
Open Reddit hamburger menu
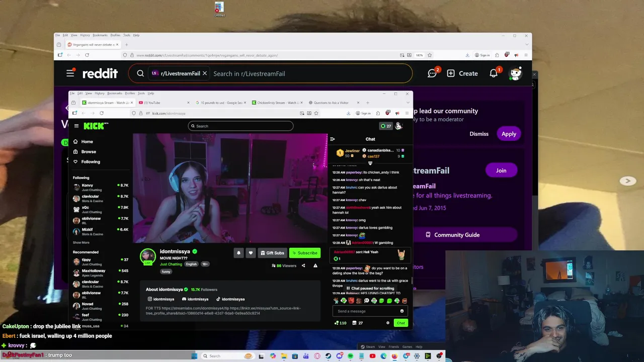70,73
